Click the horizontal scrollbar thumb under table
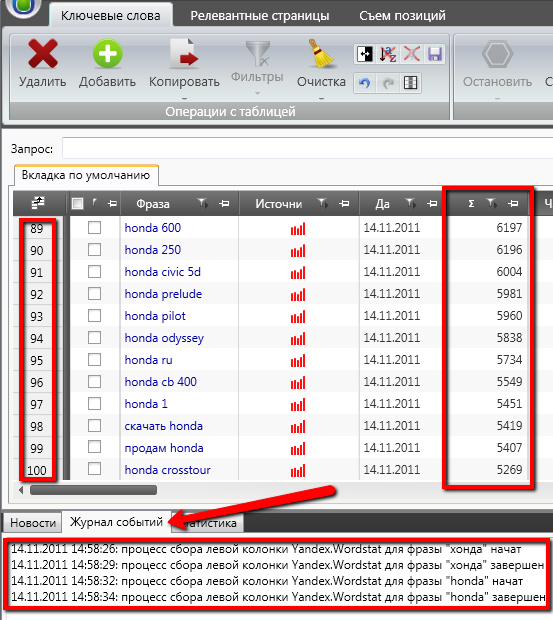This screenshot has width=553, height=620. point(94,490)
